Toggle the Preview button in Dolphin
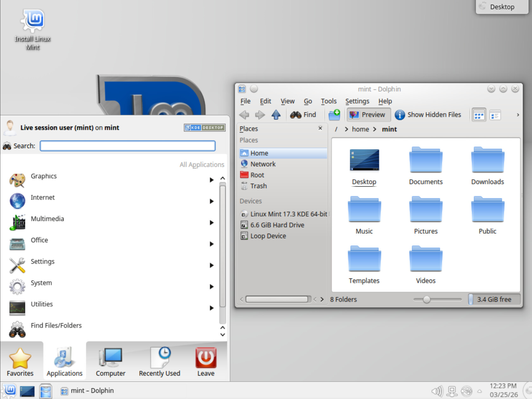Image resolution: width=532 pixels, height=399 pixels. pos(368,115)
